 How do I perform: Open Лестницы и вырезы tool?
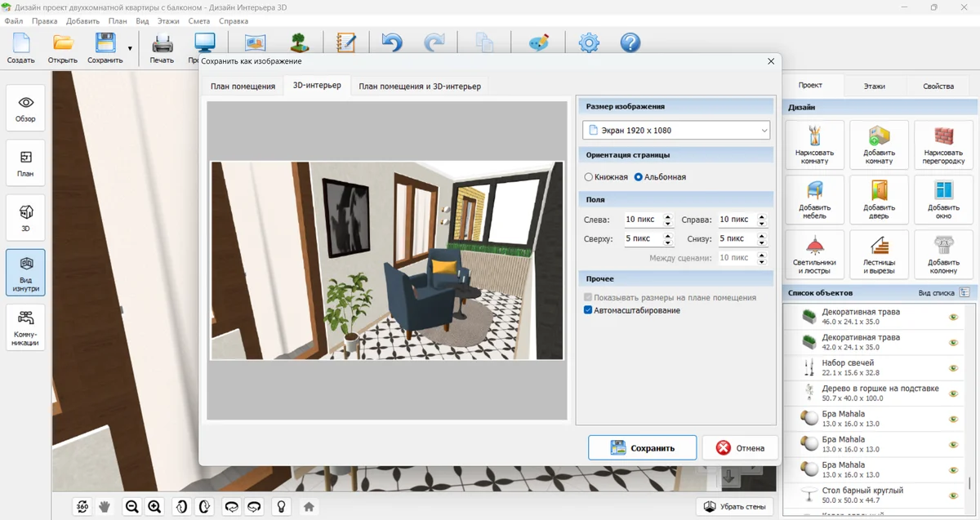879,254
